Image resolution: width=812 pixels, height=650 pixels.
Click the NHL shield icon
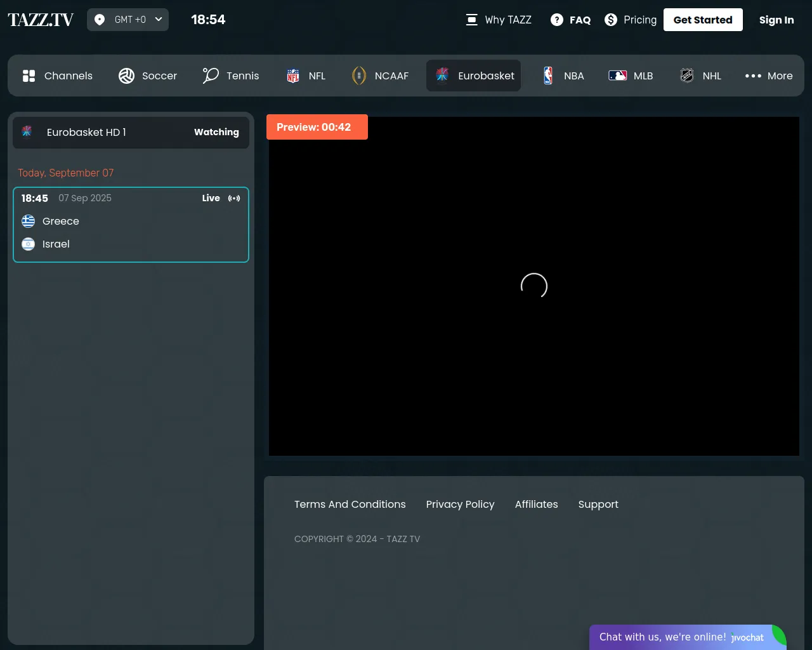(687, 76)
